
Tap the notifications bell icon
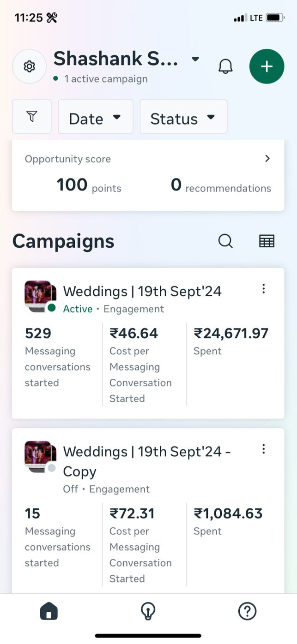click(x=225, y=66)
